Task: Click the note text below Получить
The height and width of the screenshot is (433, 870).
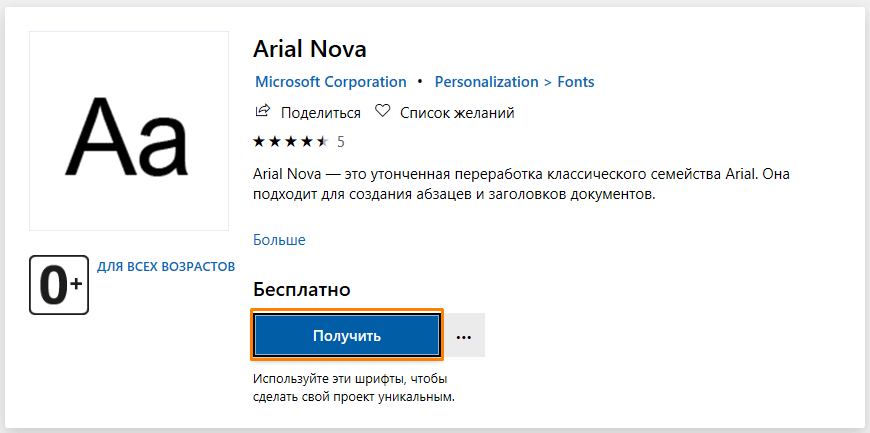Action: pos(353,388)
